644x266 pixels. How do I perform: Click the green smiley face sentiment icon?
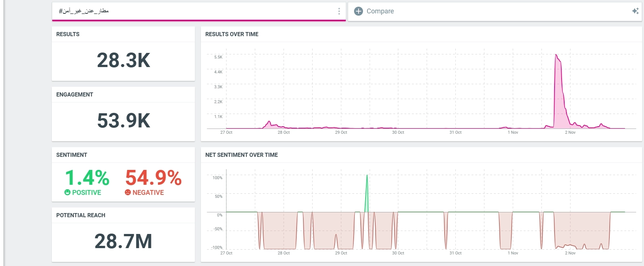click(67, 192)
